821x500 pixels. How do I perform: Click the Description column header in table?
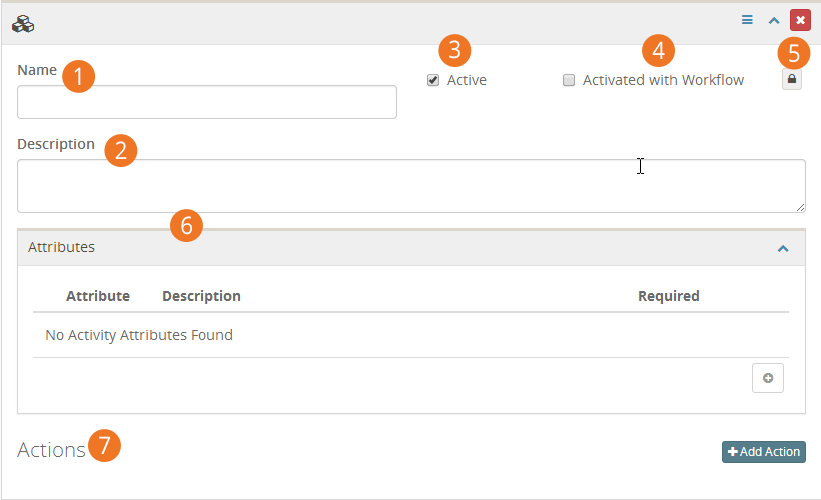point(201,296)
